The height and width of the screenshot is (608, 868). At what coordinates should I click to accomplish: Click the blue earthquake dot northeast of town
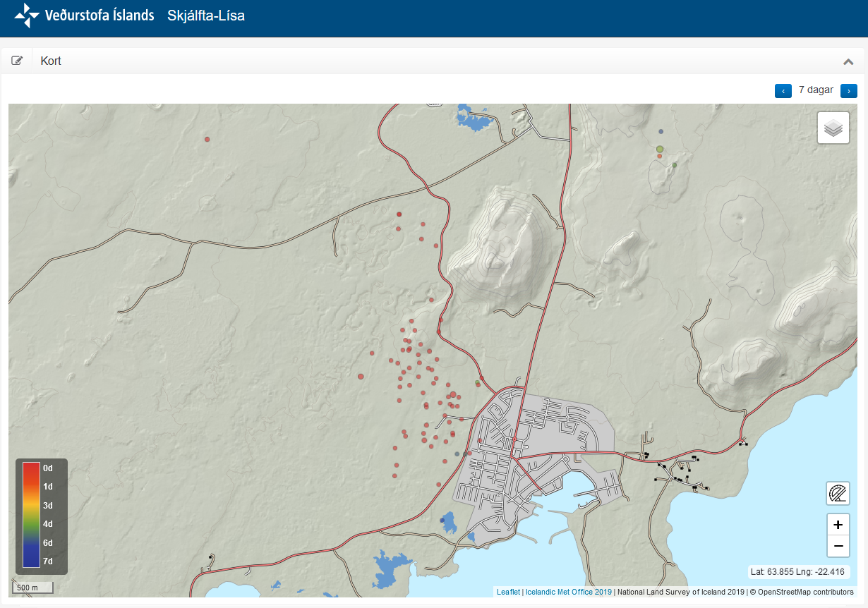coord(661,131)
